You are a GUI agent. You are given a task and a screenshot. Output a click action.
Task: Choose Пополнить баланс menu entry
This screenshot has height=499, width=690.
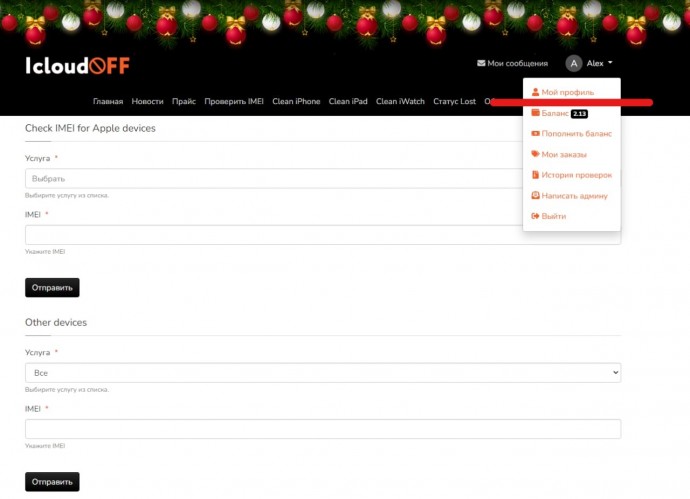click(575, 134)
